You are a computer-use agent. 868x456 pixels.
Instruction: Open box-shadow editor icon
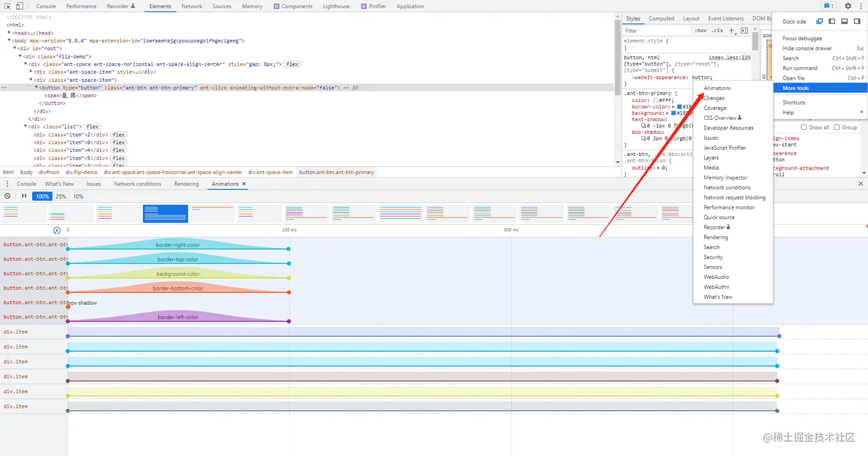point(644,138)
